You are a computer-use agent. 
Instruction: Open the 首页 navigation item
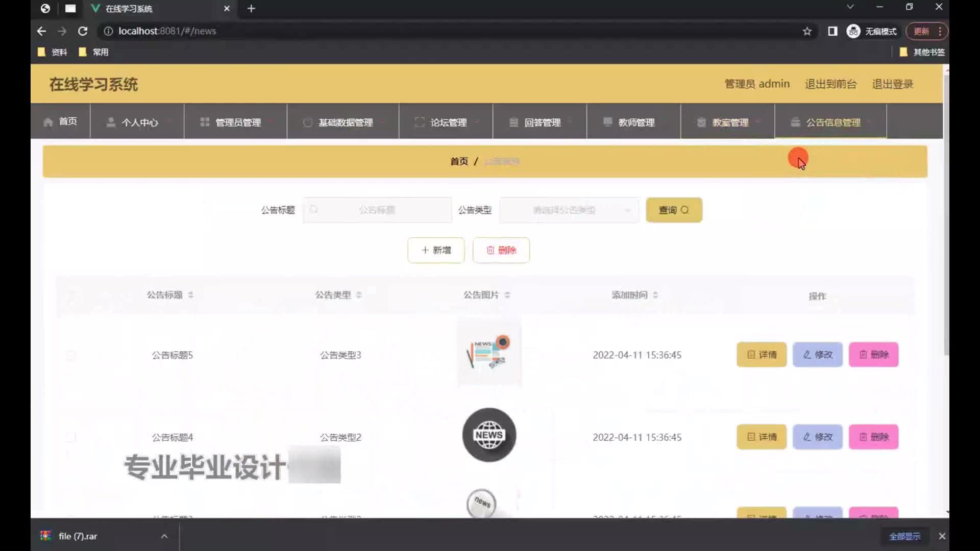pos(60,121)
